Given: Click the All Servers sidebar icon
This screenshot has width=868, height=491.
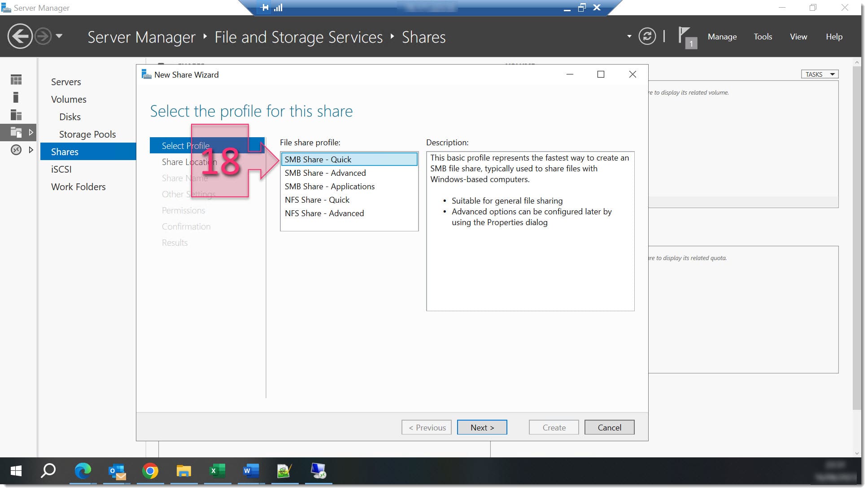Looking at the screenshot, I should tap(16, 115).
